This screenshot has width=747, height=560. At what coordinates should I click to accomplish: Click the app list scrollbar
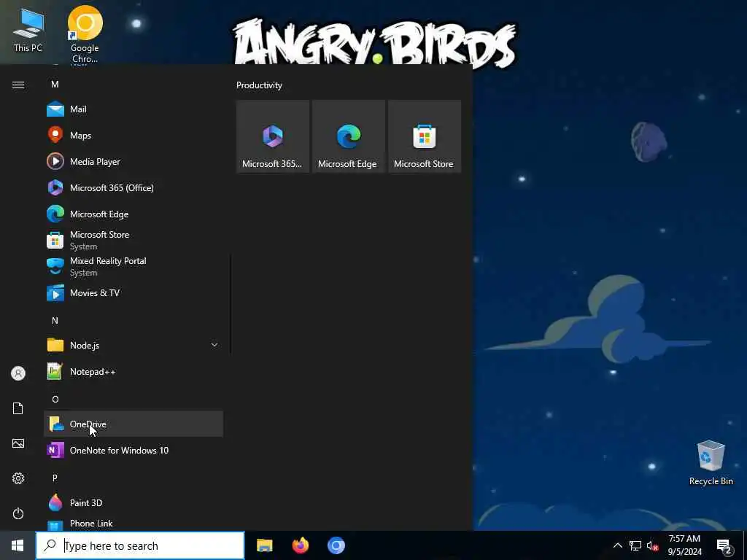(x=231, y=304)
